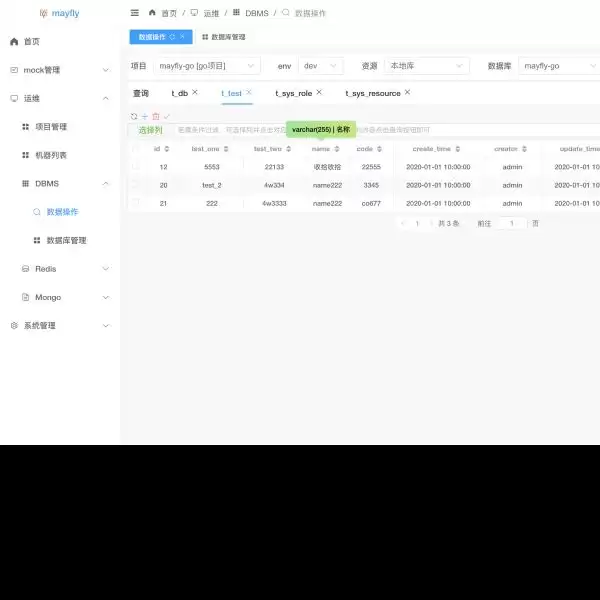
Task: Expand the 系统管理 sidebar menu
Action: tap(106, 326)
